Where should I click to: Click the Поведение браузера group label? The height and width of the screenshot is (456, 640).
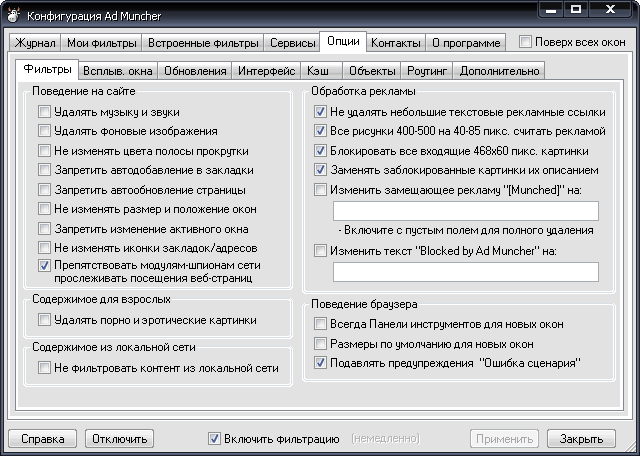point(364,304)
